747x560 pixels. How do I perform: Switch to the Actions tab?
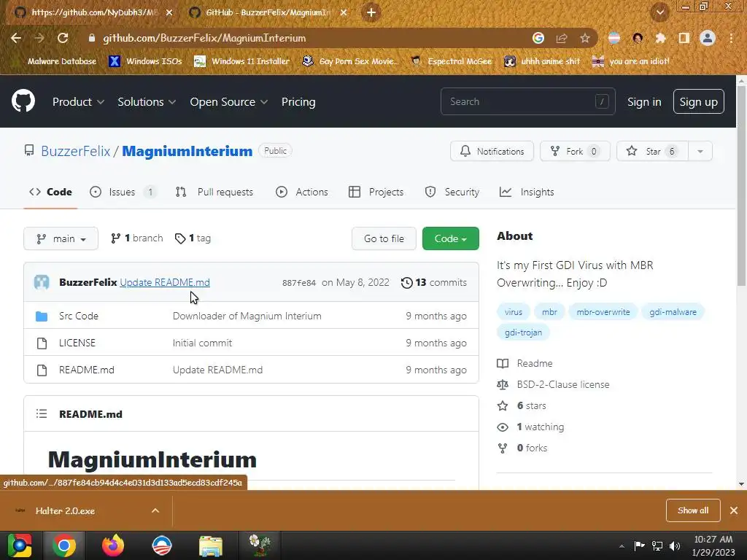coord(302,192)
